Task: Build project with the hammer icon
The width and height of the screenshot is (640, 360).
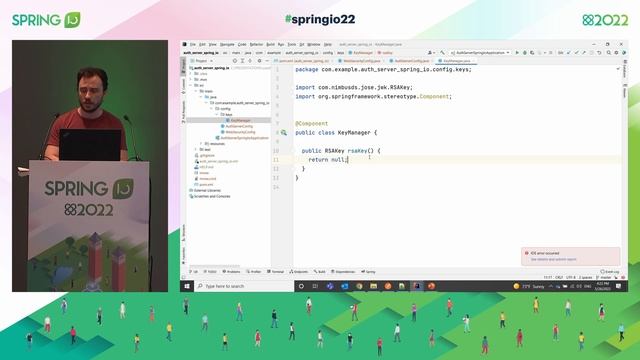Action: (442, 53)
